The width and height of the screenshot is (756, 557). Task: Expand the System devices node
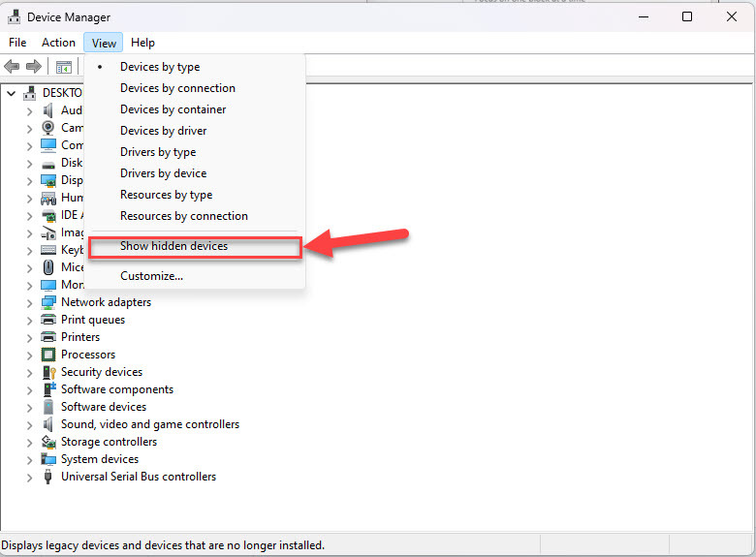click(30, 459)
